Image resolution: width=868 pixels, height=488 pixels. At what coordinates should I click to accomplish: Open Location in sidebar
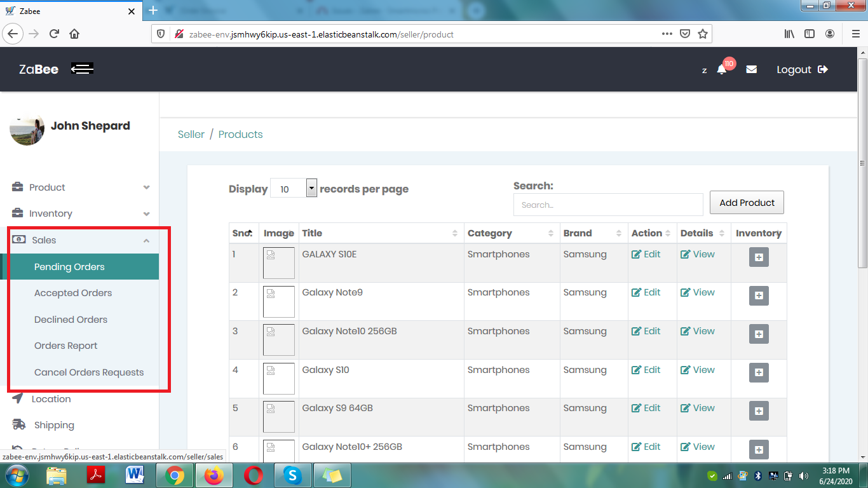click(x=51, y=399)
